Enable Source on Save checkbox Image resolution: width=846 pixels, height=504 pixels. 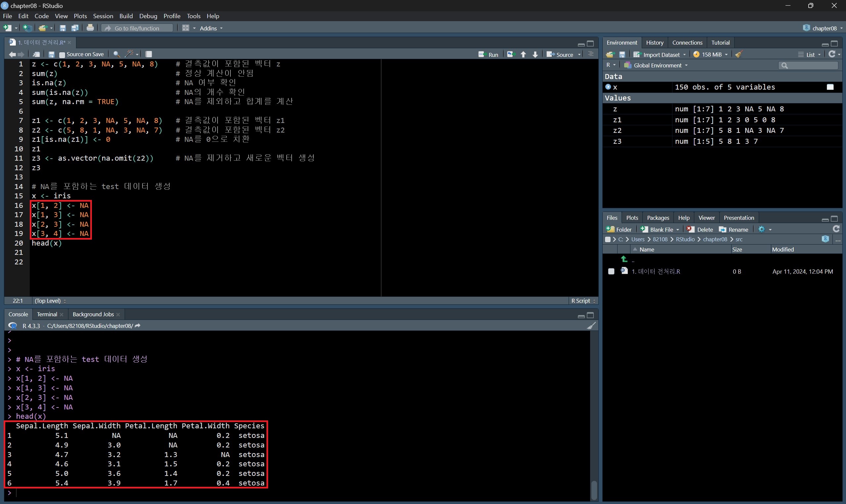(62, 54)
